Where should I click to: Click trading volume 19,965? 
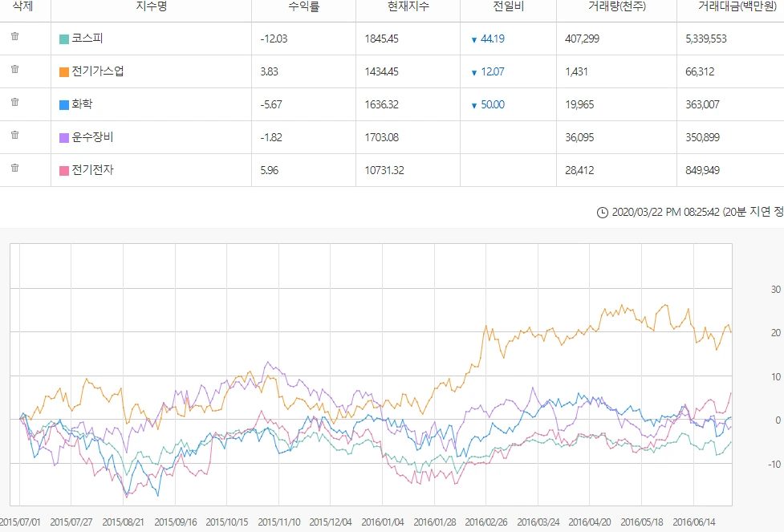(579, 105)
